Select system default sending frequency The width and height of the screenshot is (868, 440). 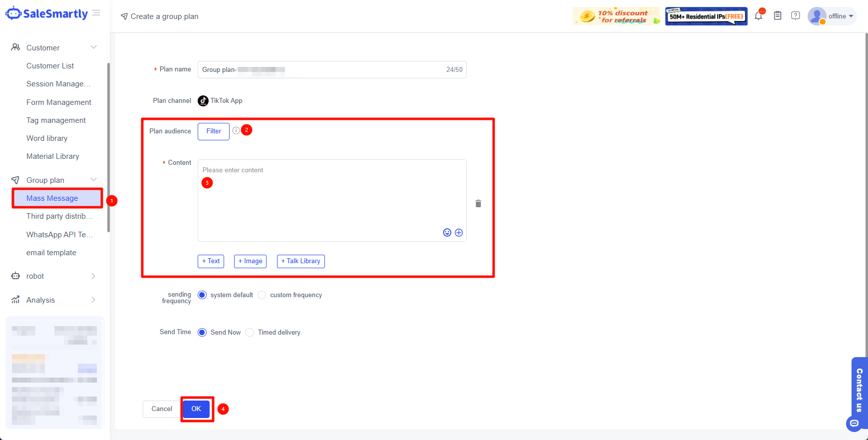(x=202, y=295)
